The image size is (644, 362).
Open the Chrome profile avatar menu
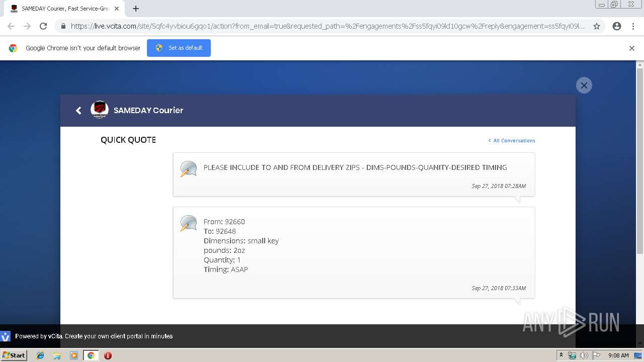[617, 26]
